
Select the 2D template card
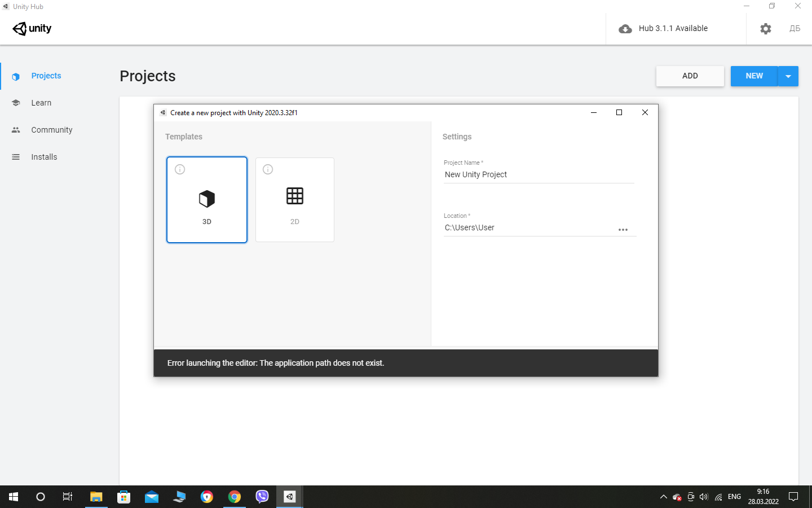coord(295,200)
